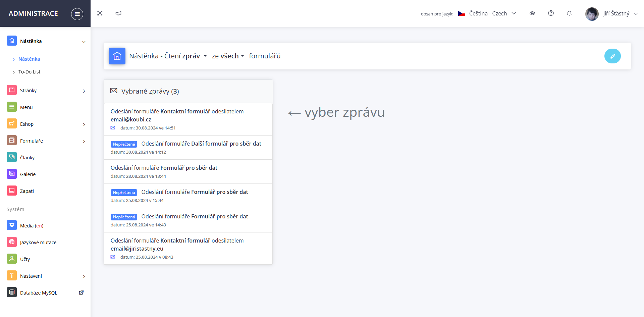Click the Galerie purple image icon

[x=12, y=174]
